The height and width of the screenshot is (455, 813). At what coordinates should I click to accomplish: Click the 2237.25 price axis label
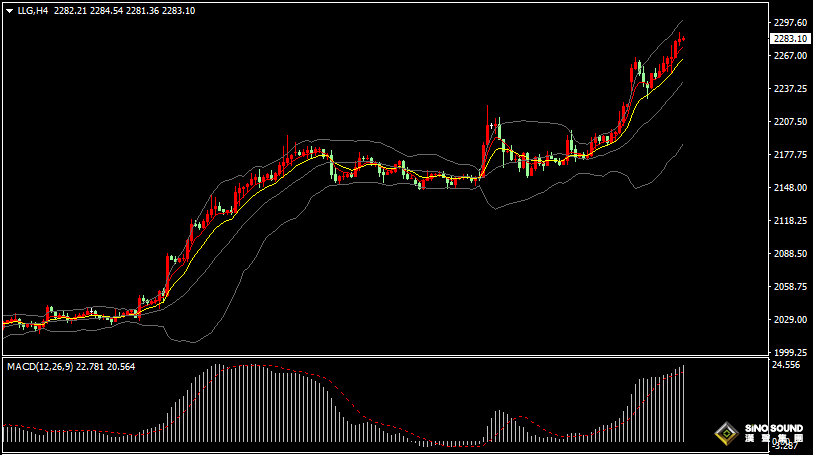(790, 89)
